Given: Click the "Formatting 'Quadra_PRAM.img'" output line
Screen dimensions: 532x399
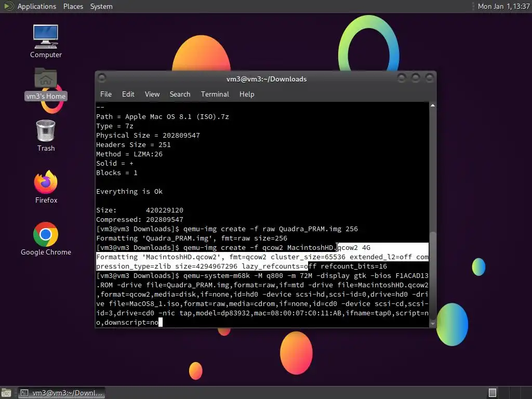Looking at the screenshot, I should 192,238.
